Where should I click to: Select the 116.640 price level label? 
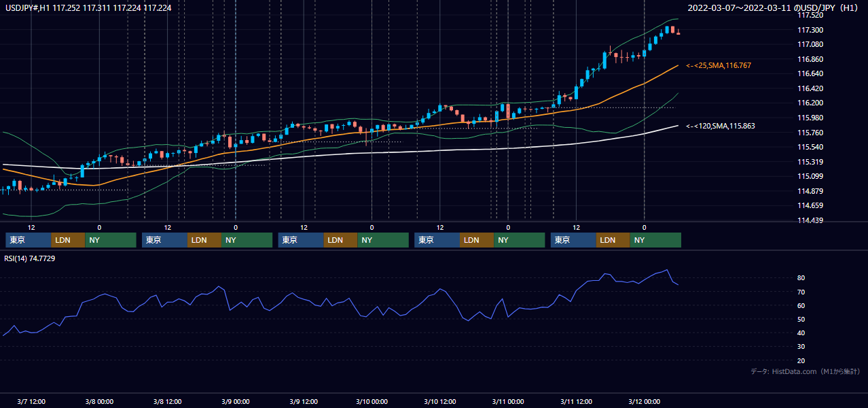810,73
